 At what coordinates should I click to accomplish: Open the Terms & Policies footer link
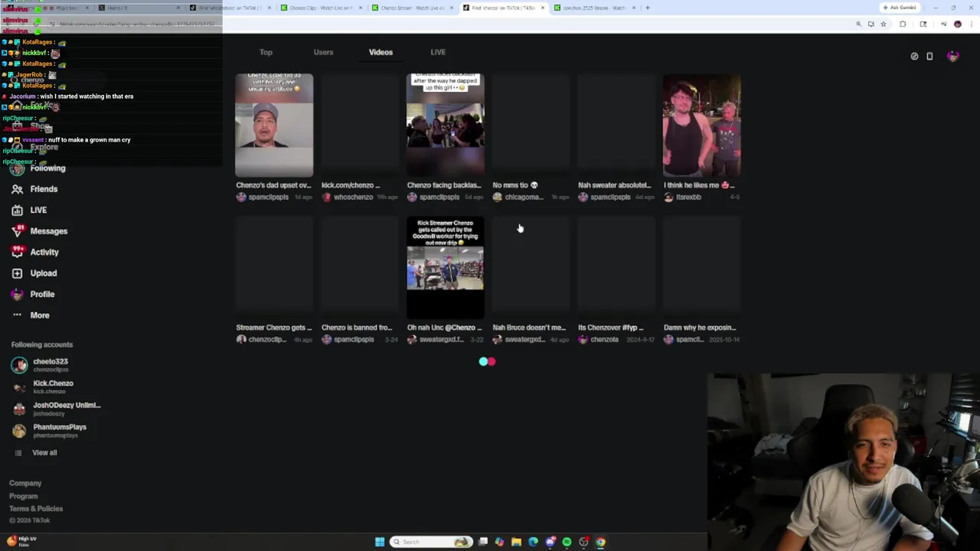[36, 509]
